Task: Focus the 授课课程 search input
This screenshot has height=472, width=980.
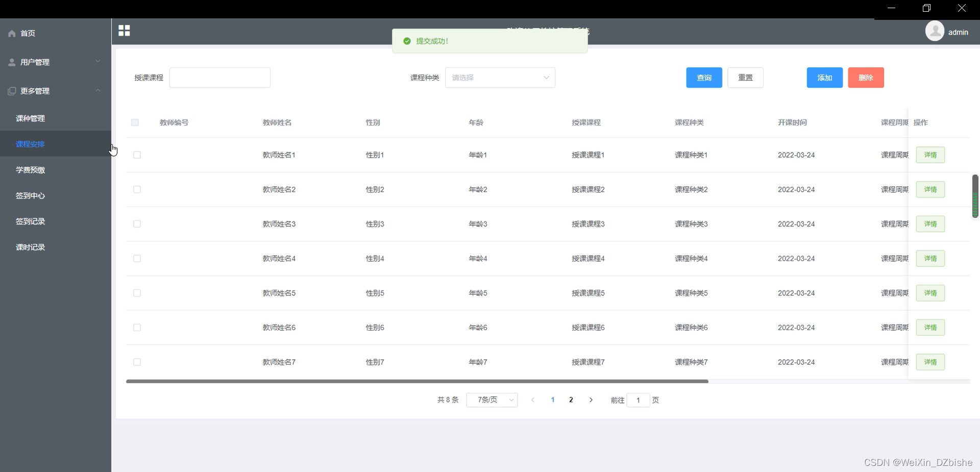Action: click(x=220, y=78)
